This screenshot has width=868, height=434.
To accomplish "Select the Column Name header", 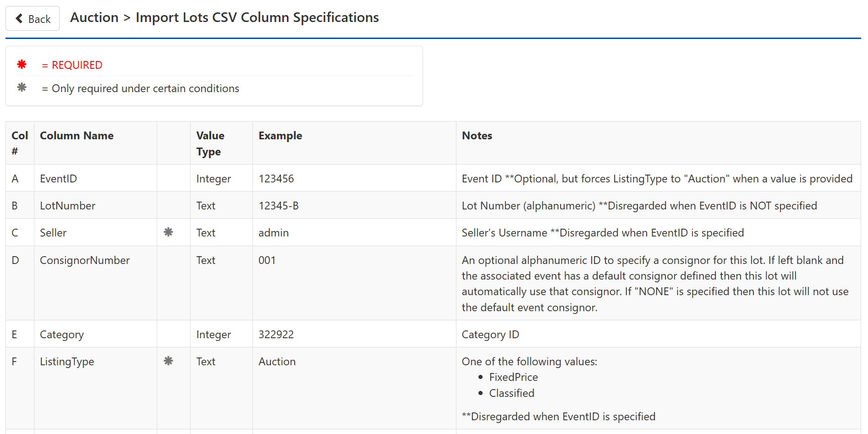I will coord(77,136).
